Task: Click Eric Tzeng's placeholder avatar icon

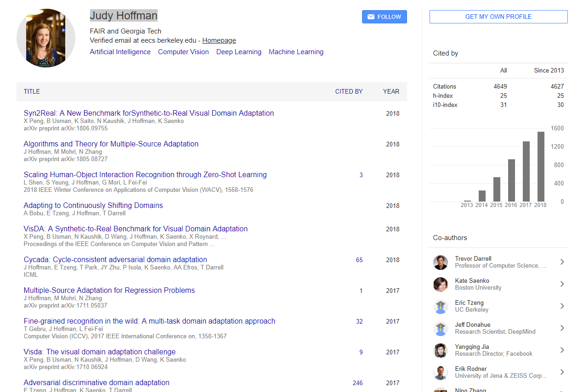Action: [x=441, y=306]
